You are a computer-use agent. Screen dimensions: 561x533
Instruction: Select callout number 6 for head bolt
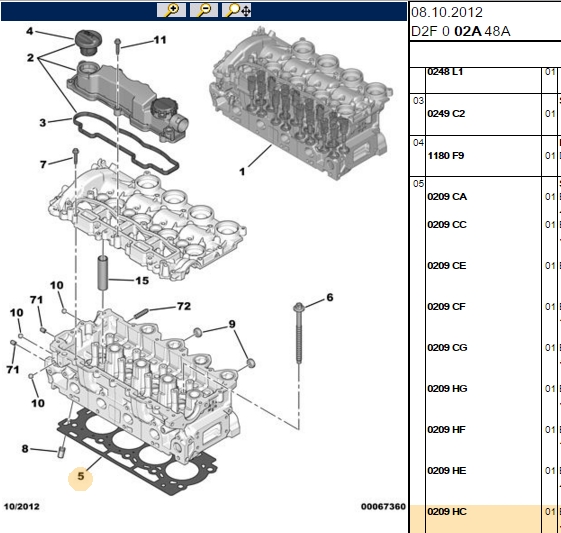330,297
